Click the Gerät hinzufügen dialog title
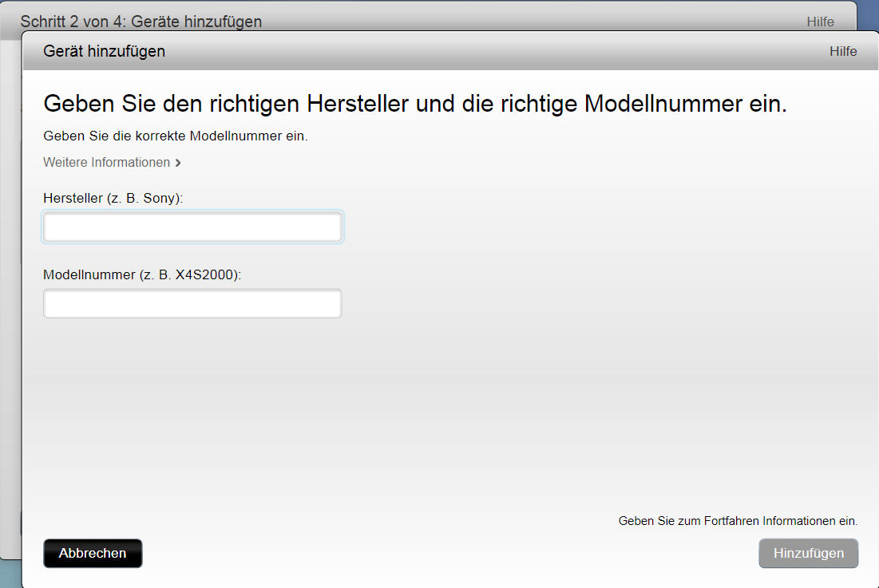Image resolution: width=879 pixels, height=588 pixels. [105, 52]
